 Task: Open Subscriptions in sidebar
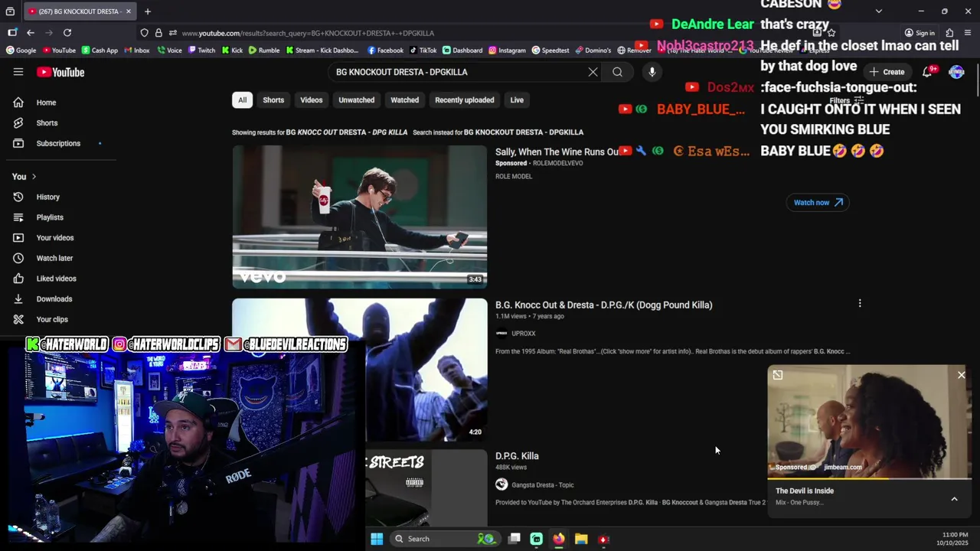click(58, 143)
